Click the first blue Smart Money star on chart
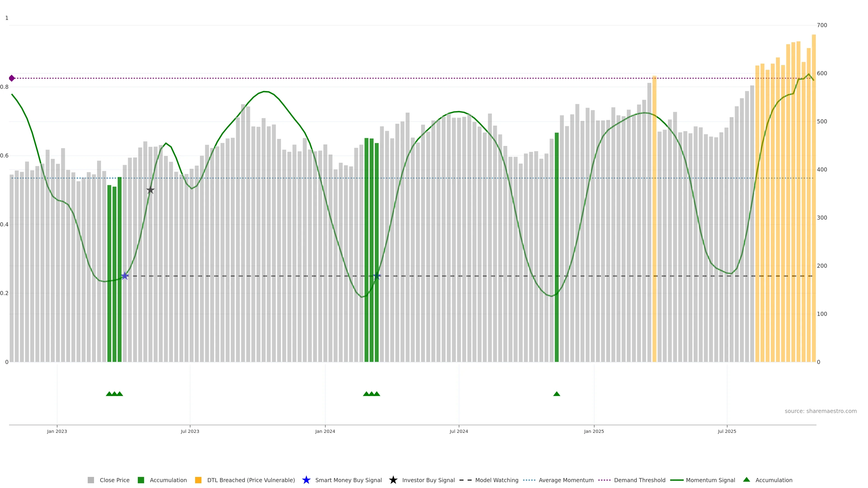 click(125, 276)
